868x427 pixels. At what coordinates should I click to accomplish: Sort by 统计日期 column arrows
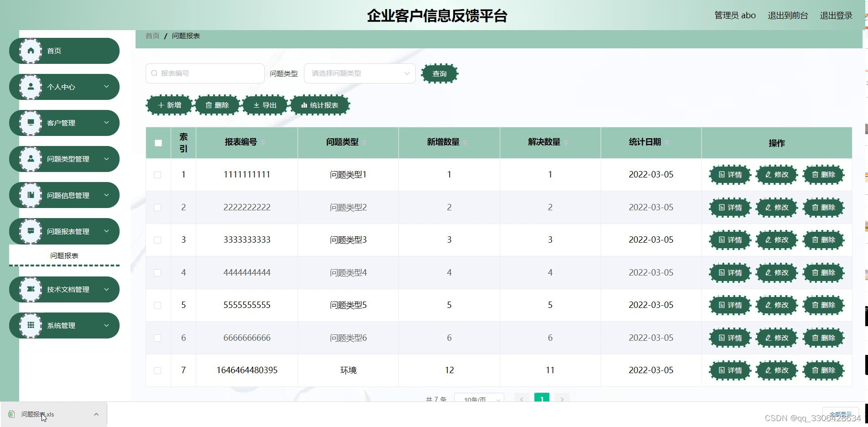[x=667, y=142]
